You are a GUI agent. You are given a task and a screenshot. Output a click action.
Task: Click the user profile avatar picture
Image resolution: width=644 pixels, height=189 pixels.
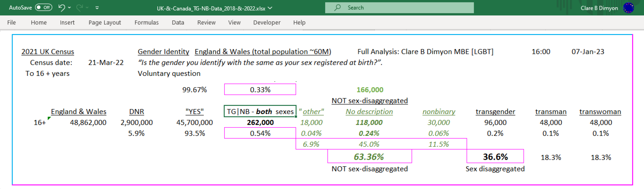[x=629, y=8]
